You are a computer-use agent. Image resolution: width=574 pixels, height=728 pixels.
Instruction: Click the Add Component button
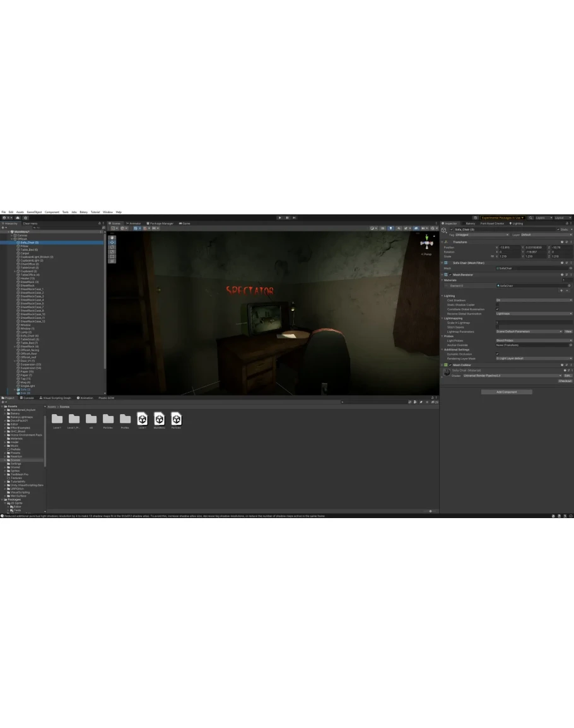(507, 391)
